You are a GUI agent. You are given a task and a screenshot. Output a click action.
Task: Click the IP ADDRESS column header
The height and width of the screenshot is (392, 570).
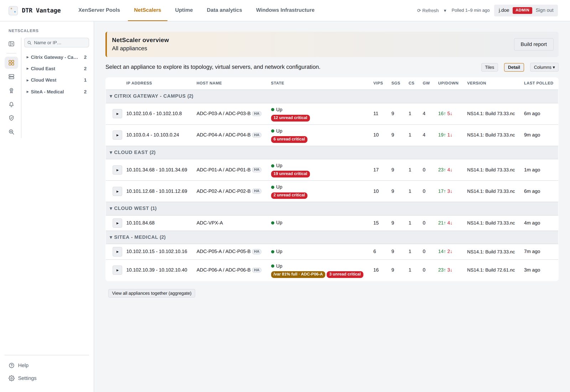coord(139,83)
